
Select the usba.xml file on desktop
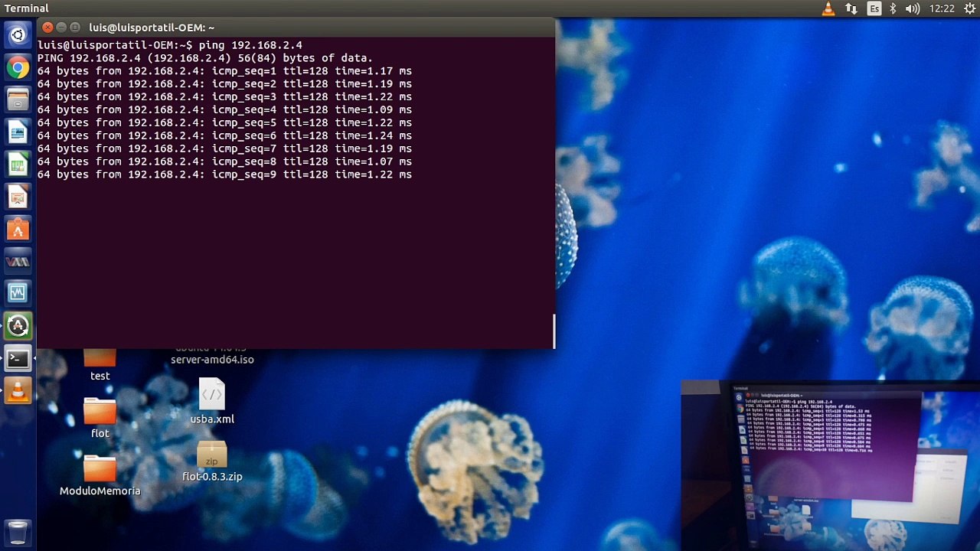point(212,402)
